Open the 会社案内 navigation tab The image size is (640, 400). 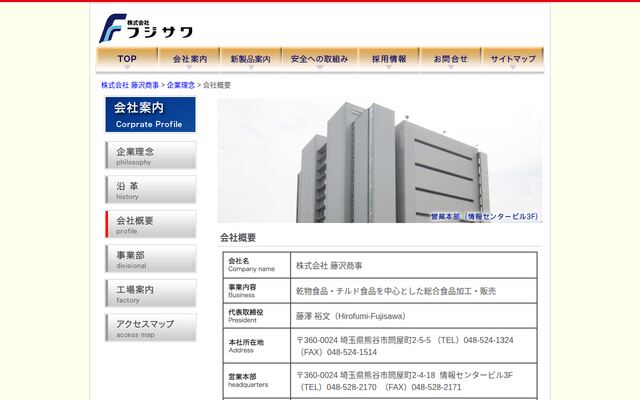[x=189, y=59]
